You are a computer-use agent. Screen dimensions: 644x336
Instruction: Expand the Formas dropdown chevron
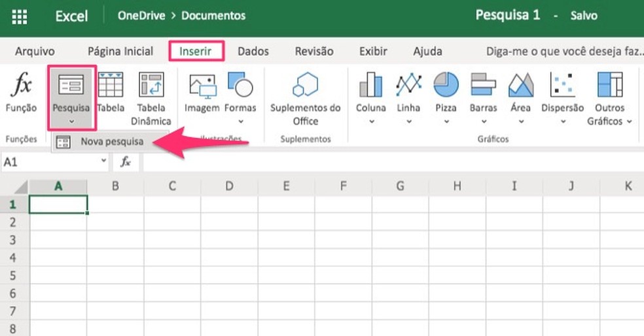click(241, 122)
